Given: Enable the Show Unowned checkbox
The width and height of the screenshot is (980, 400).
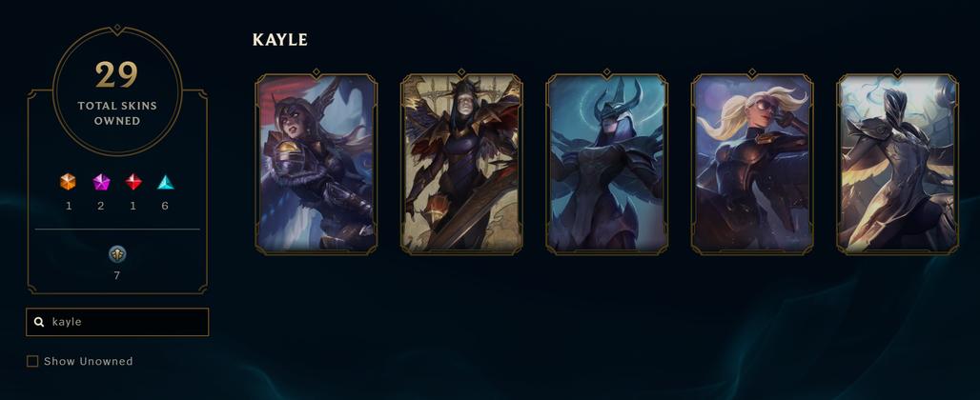Looking at the screenshot, I should [32, 361].
